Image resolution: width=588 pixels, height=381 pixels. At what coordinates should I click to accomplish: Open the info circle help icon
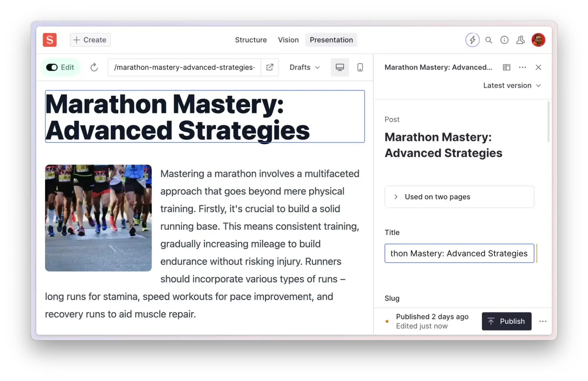[x=504, y=40]
